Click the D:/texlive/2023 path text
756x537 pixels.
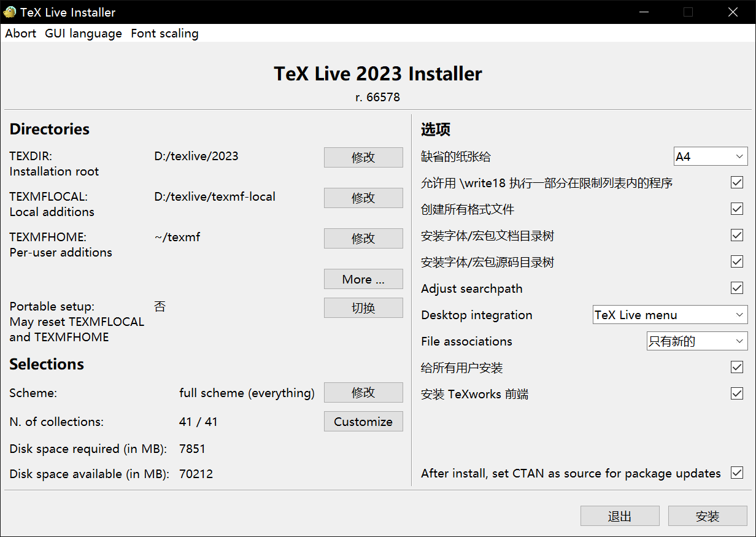pos(196,156)
